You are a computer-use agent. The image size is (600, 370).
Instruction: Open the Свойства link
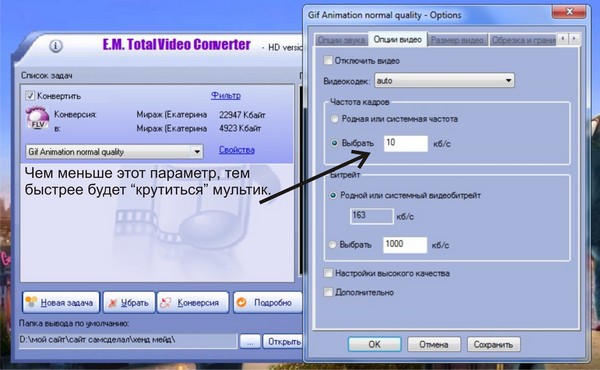pos(236,150)
